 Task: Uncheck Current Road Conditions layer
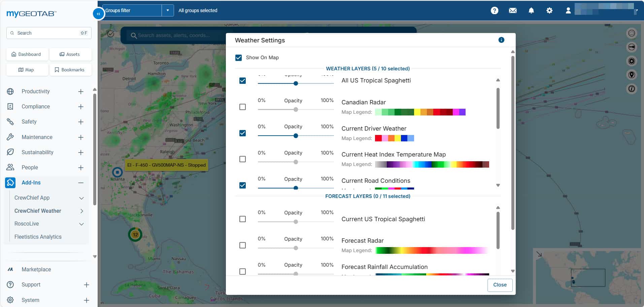click(242, 185)
